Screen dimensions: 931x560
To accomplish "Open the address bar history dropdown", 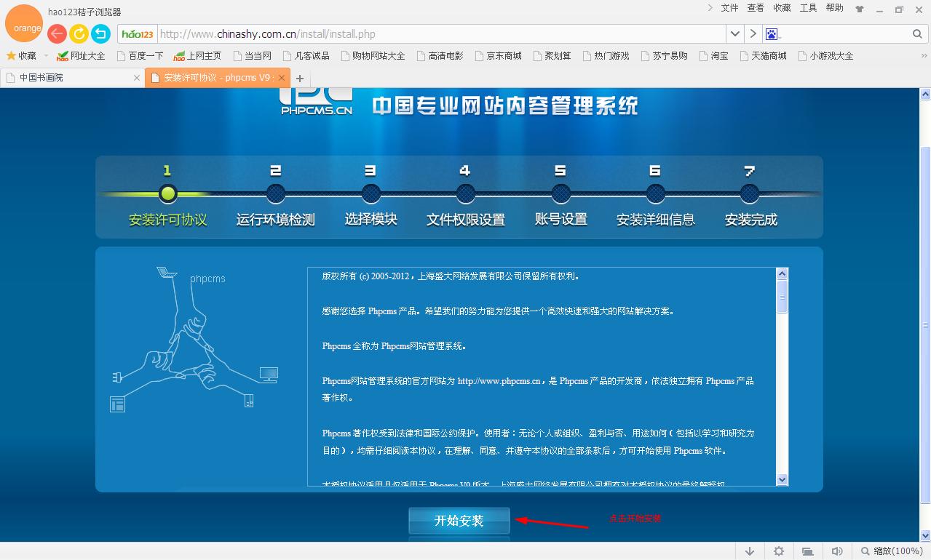I will click(735, 34).
